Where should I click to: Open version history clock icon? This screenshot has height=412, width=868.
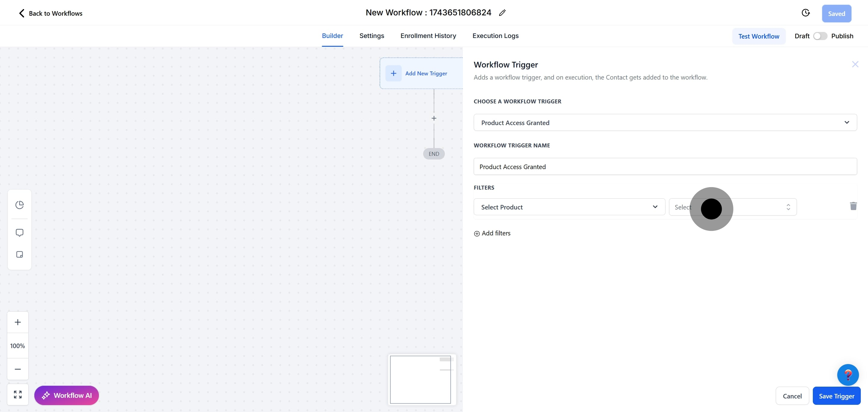[805, 13]
